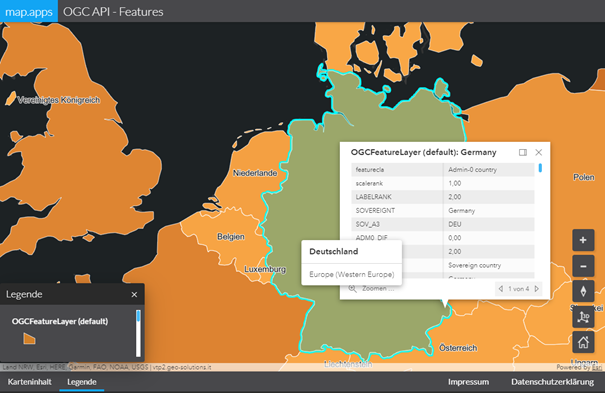Select the Legende tab
The image size is (605, 393).
click(x=82, y=382)
